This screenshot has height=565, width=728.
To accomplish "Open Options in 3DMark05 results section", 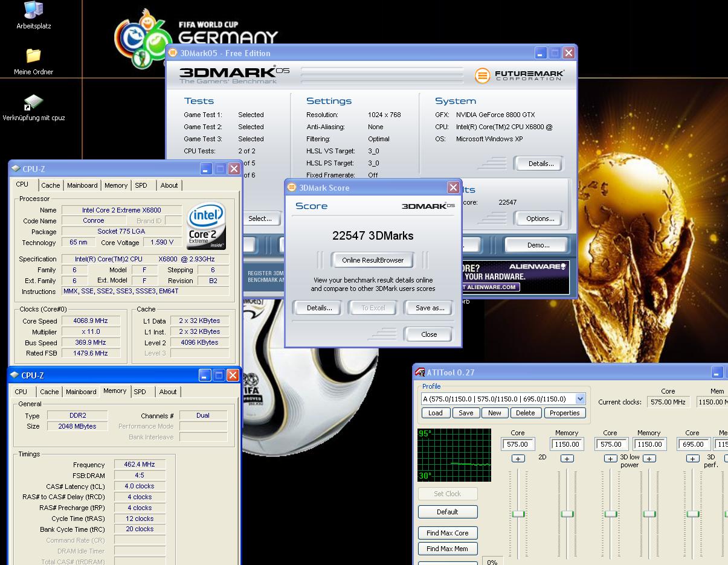I will tap(540, 219).
